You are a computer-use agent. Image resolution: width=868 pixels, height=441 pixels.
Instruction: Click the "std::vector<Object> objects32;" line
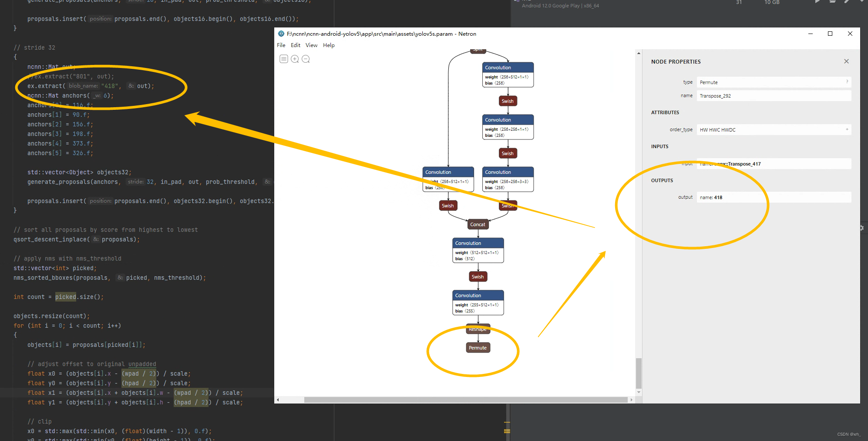[79, 173]
